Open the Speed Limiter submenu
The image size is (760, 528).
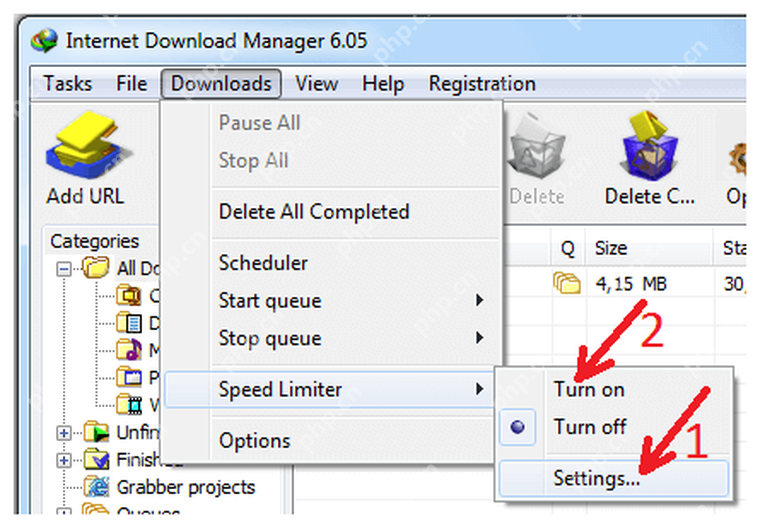click(331, 389)
